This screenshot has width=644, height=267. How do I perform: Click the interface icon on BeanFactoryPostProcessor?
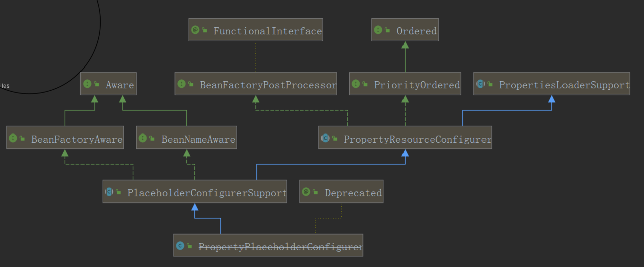point(181,84)
